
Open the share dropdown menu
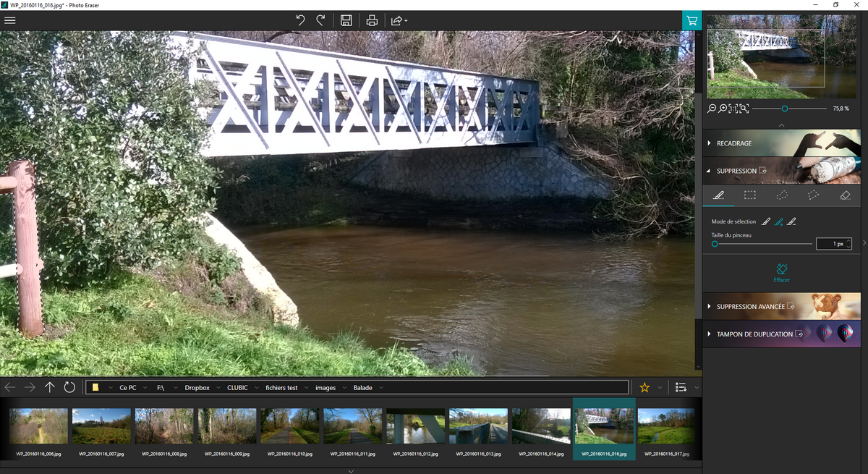[x=399, y=20]
